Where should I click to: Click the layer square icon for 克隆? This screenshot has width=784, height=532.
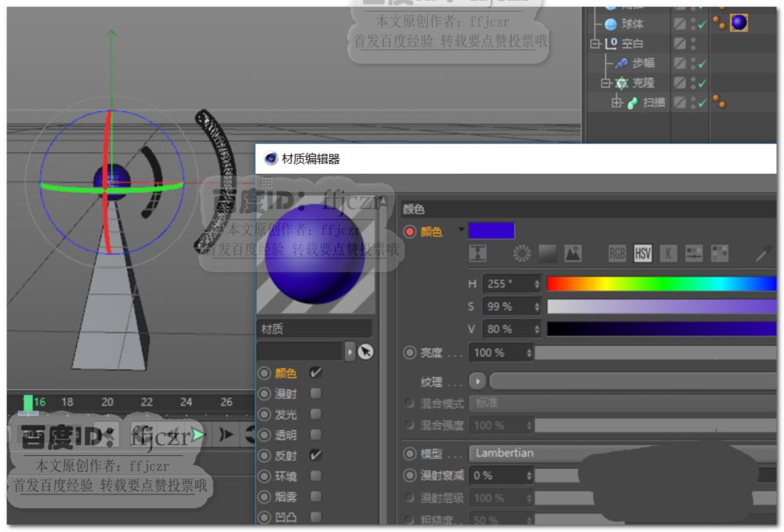(680, 82)
